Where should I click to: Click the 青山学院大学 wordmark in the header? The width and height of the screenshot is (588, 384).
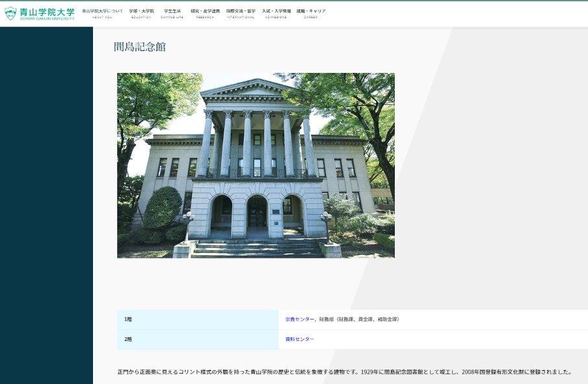47,12
